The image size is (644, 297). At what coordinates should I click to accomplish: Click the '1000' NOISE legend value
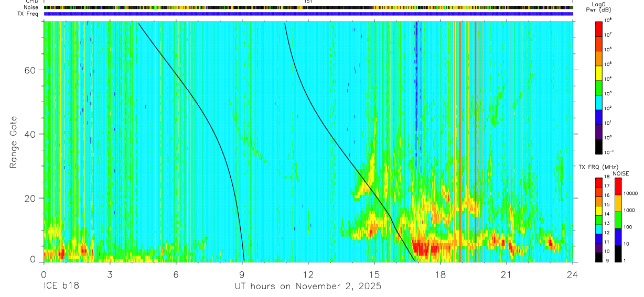(x=629, y=210)
